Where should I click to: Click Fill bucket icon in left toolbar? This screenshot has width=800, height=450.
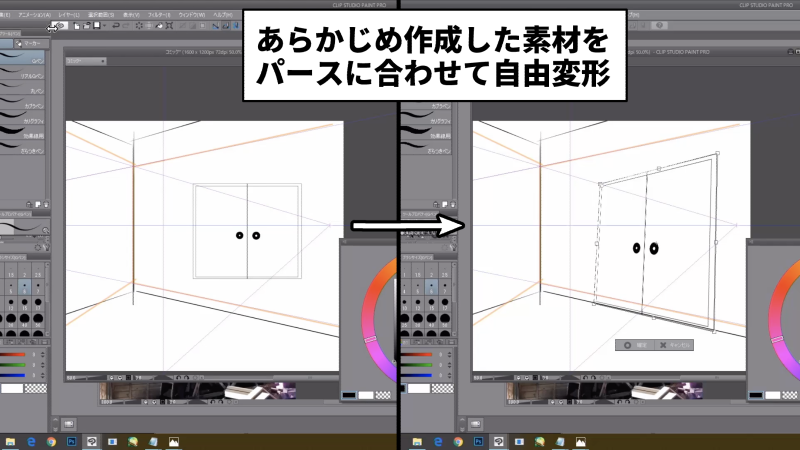(x=159, y=26)
